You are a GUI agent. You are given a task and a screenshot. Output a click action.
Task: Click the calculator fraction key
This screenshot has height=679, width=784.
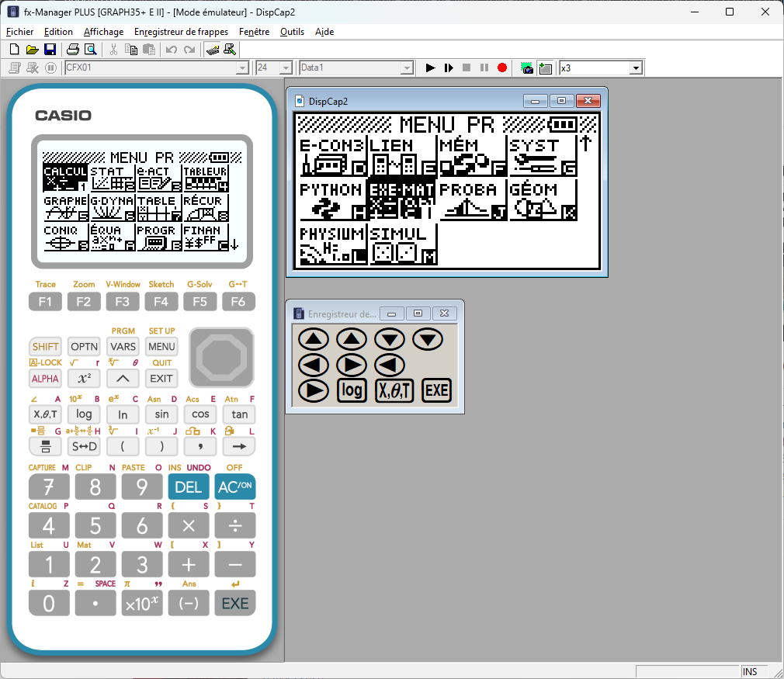pyautogui.click(x=46, y=446)
